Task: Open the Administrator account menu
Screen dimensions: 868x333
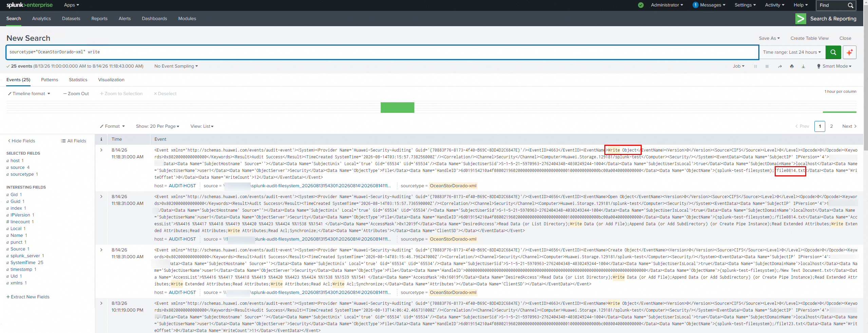Action: [x=667, y=5]
